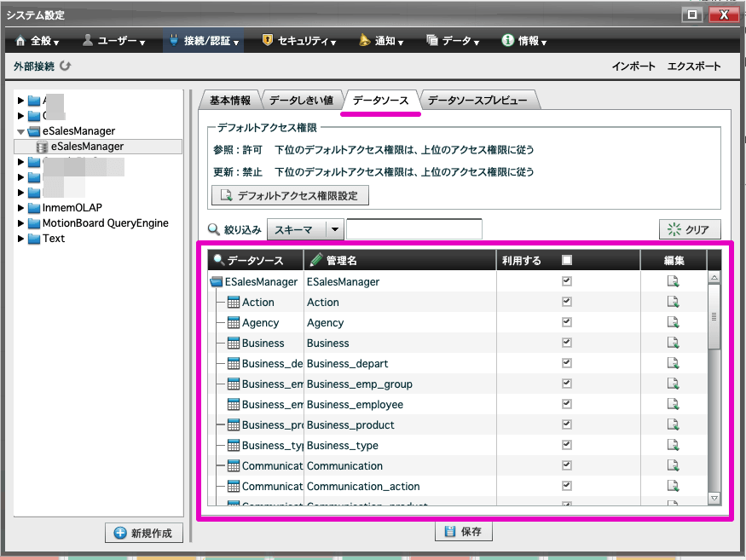
Task: Click the table icon next to Business_type
Action: (x=233, y=445)
